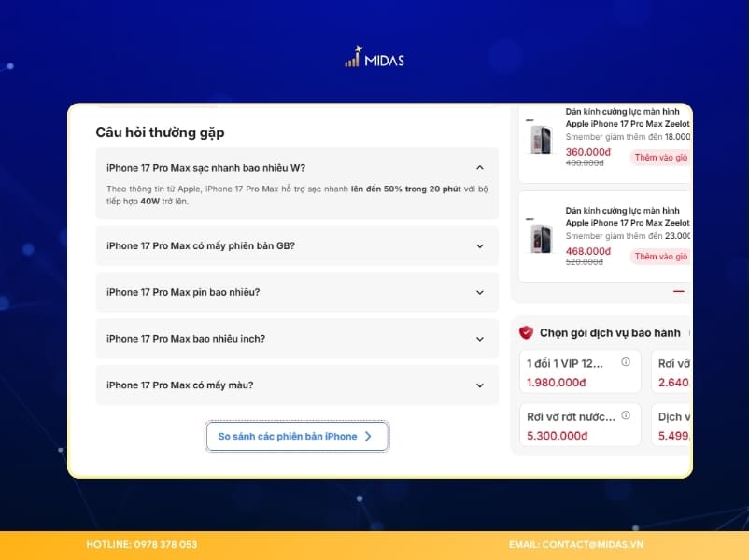Click the 'Chọn gói dịch vụ bảo hành' heading
The width and height of the screenshot is (749, 560).
pyautogui.click(x=610, y=333)
